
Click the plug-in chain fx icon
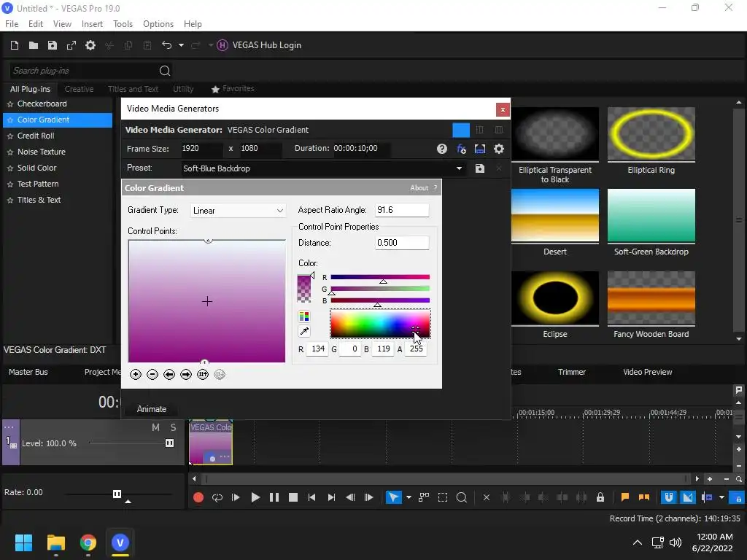[461, 149]
